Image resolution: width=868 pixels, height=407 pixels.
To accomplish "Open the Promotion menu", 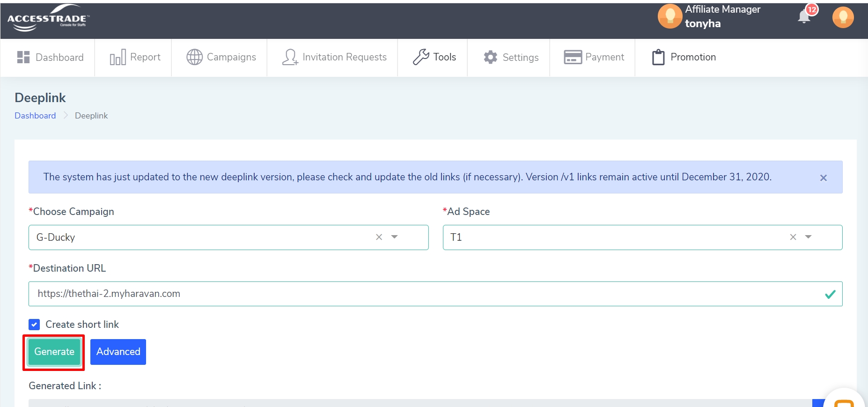I will [684, 57].
